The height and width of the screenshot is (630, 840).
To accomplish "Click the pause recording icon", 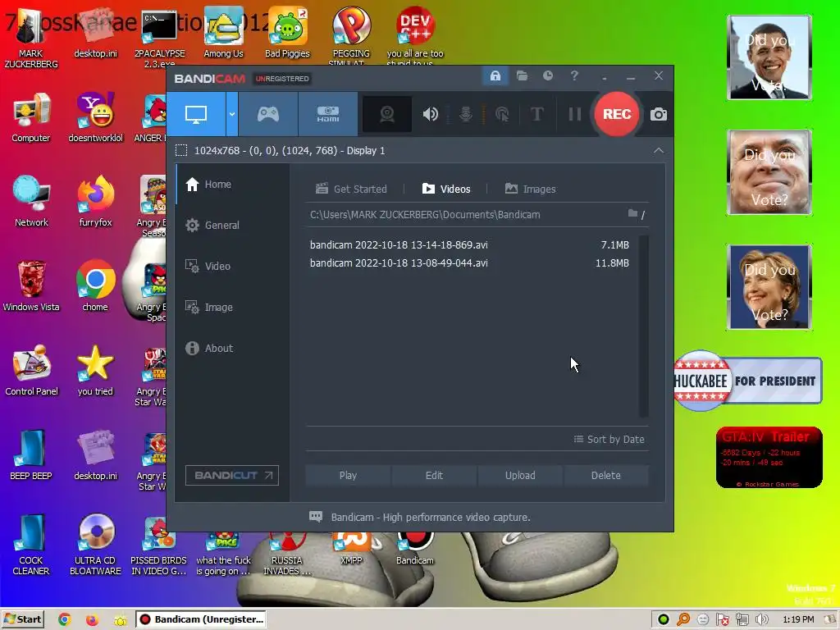I will 574,114.
